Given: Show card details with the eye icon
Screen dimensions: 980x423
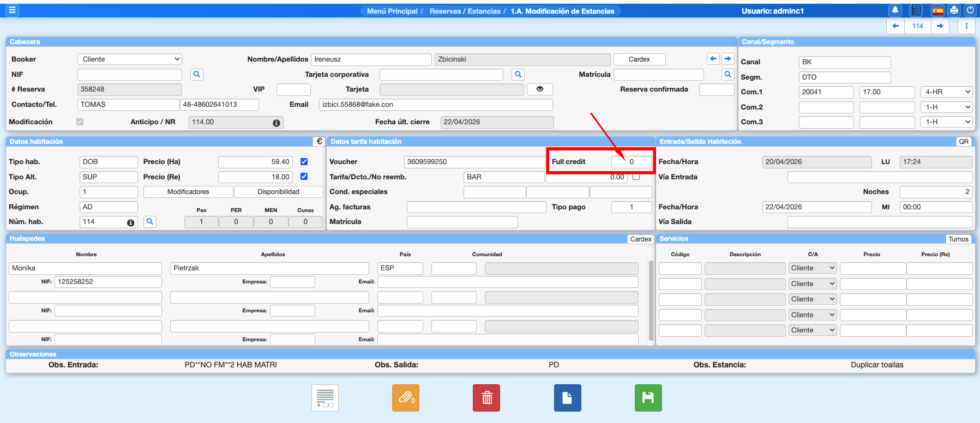Looking at the screenshot, I should click(539, 89).
